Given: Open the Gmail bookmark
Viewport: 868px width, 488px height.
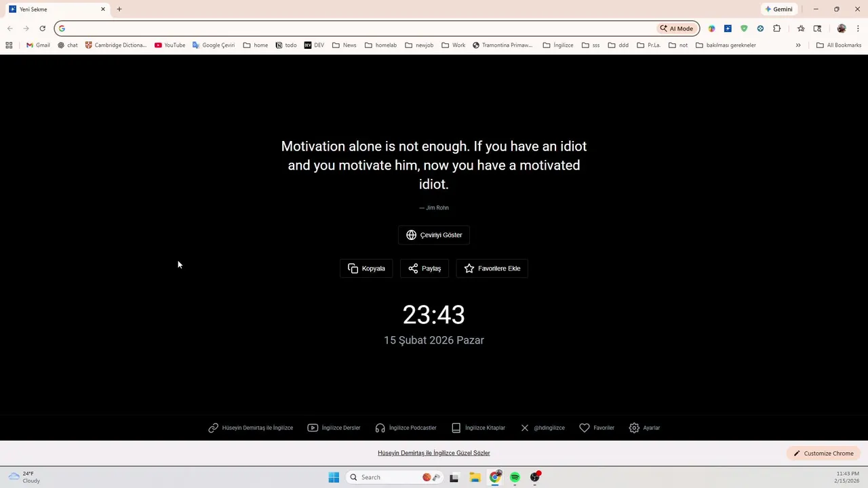Looking at the screenshot, I should pos(38,45).
